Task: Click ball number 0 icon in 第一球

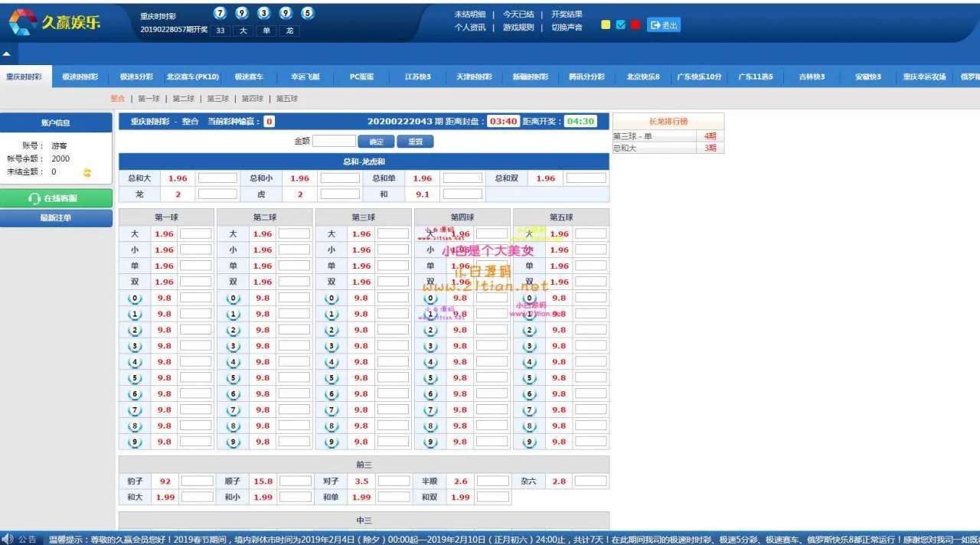Action: pyautogui.click(x=135, y=299)
